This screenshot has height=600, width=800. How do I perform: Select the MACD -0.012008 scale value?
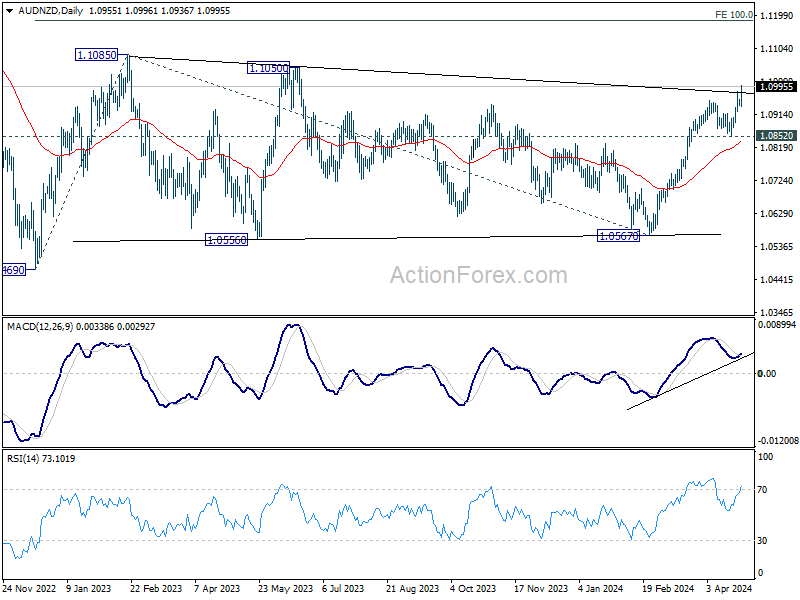pyautogui.click(x=778, y=441)
